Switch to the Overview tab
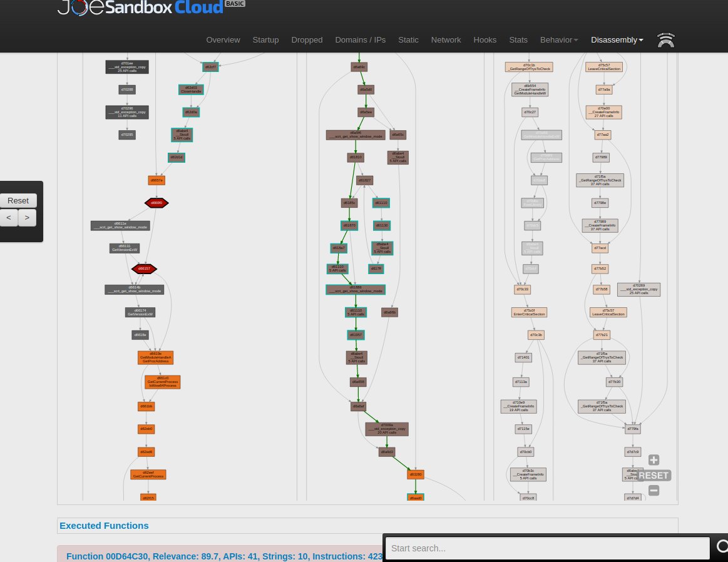 pos(223,39)
